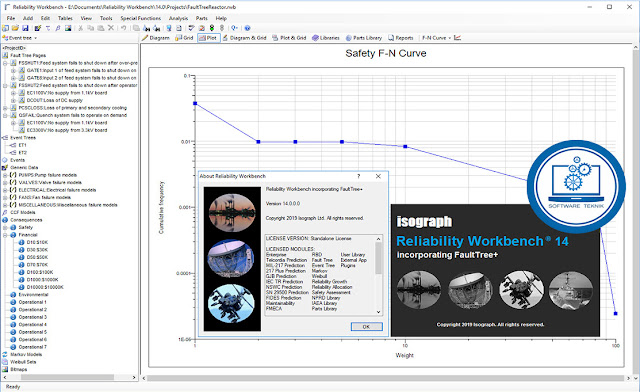Collapse the FSSHUT2 tree node
The image size is (640, 392).
(x=5, y=85)
